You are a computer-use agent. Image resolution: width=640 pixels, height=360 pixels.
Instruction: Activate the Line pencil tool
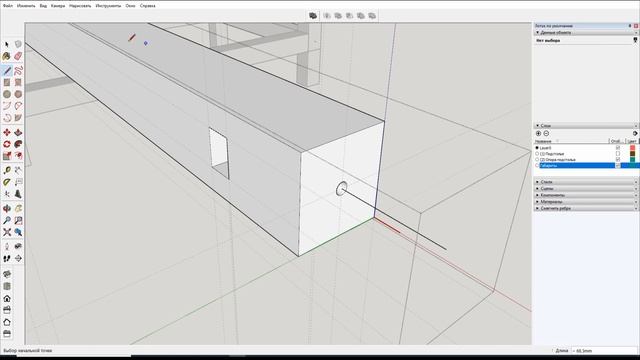coord(7,71)
